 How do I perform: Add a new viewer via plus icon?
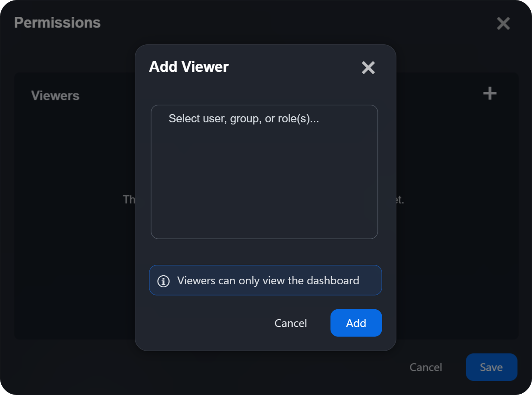pyautogui.click(x=490, y=93)
